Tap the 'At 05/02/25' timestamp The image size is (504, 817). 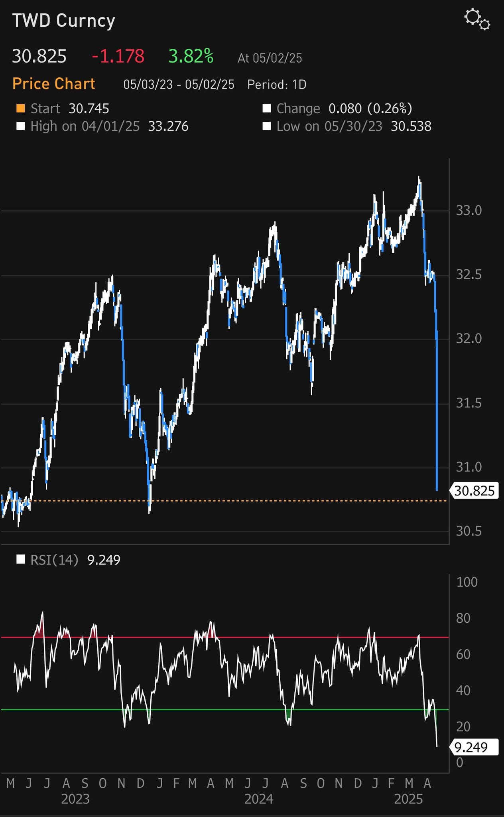270,58
